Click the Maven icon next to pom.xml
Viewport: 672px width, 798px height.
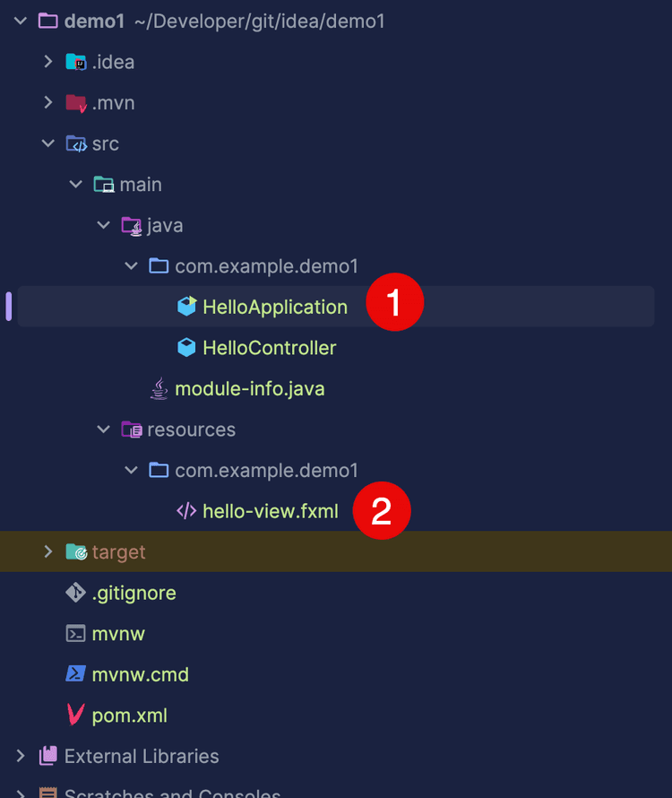pyautogui.click(x=77, y=716)
